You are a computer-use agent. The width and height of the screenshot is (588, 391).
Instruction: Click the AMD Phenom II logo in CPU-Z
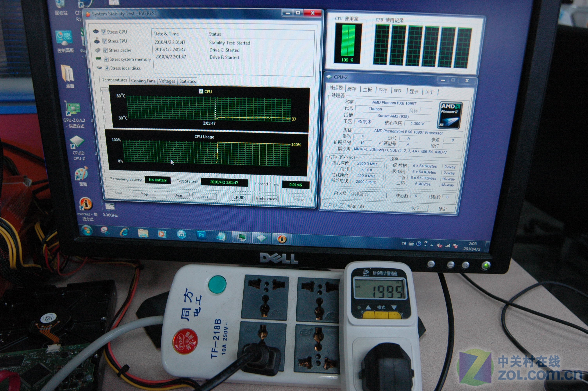450,115
